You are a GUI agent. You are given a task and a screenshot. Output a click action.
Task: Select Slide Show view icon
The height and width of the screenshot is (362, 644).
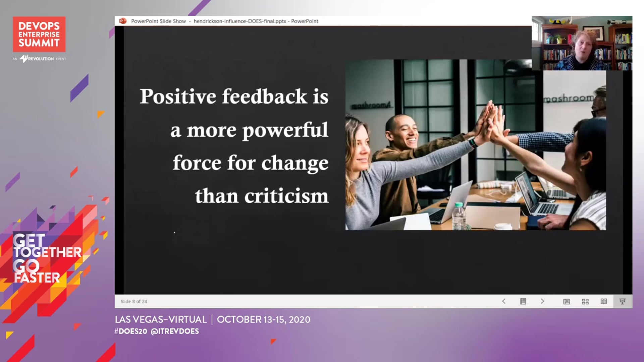[x=623, y=301]
